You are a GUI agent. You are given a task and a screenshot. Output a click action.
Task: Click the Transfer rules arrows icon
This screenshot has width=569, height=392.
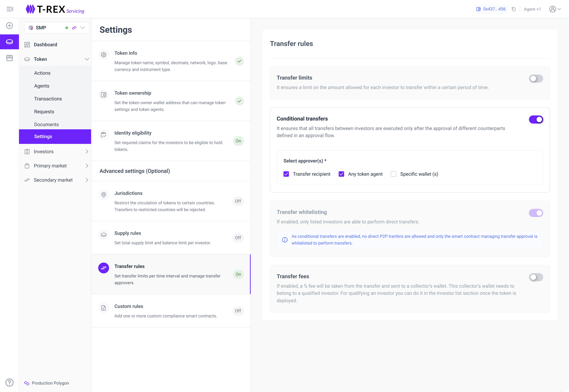tap(104, 268)
